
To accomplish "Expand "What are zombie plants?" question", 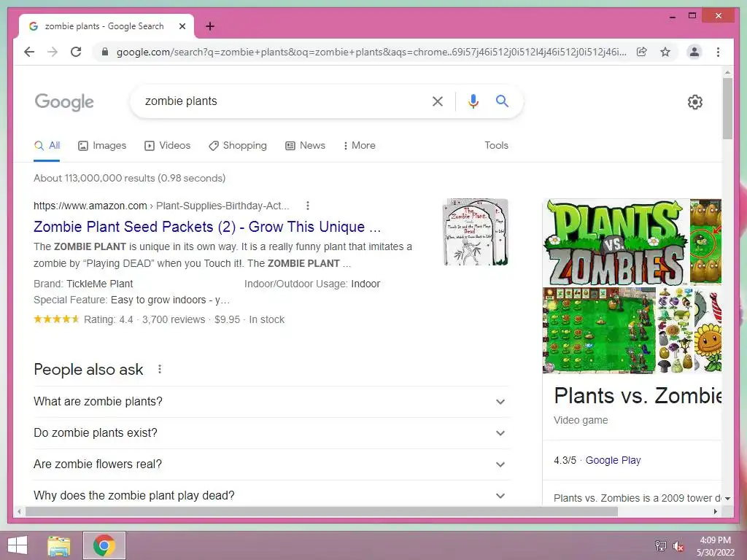I will pos(271,402).
